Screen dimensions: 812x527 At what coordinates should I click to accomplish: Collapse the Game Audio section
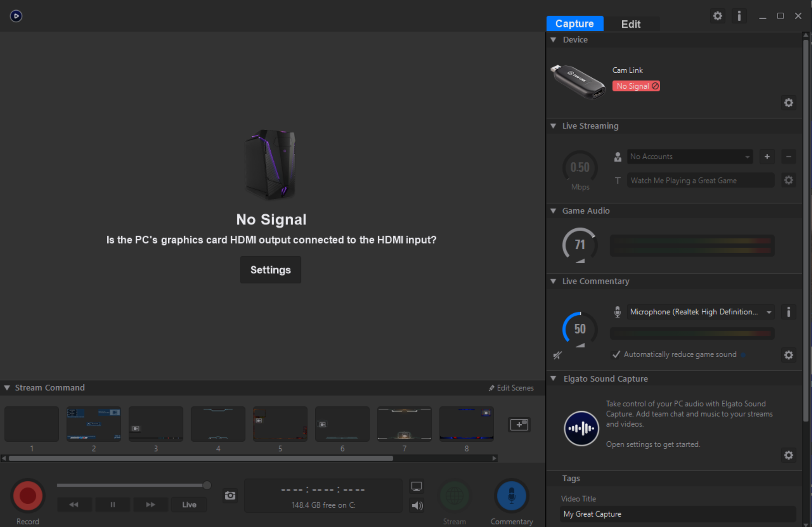(553, 211)
